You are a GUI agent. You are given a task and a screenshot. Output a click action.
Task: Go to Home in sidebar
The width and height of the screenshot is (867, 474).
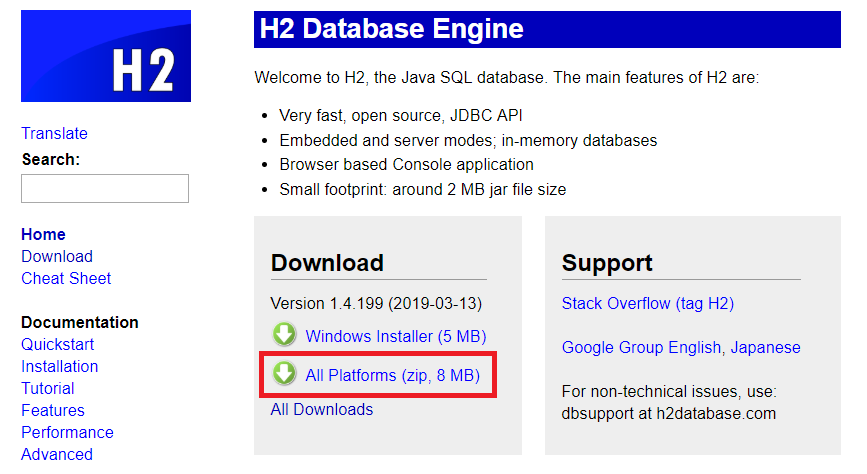click(x=43, y=234)
